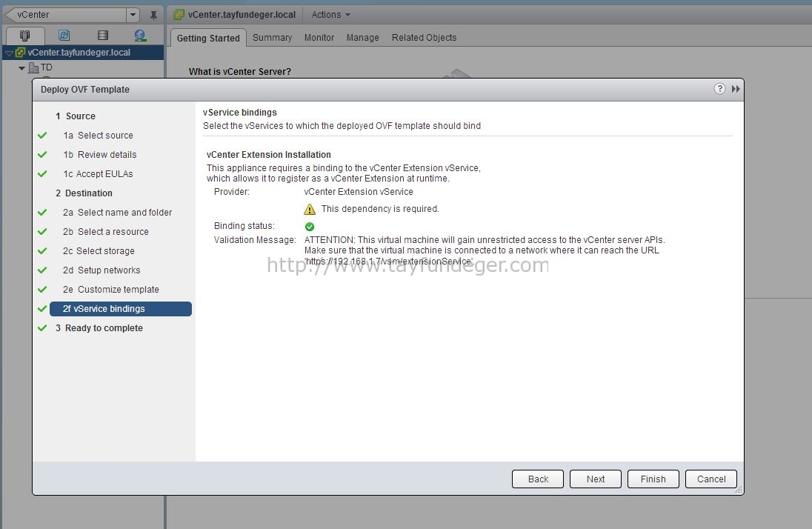Collapse the vCenter.tayfundeger.local tree node
This screenshot has width=812, height=529.
click(x=9, y=53)
